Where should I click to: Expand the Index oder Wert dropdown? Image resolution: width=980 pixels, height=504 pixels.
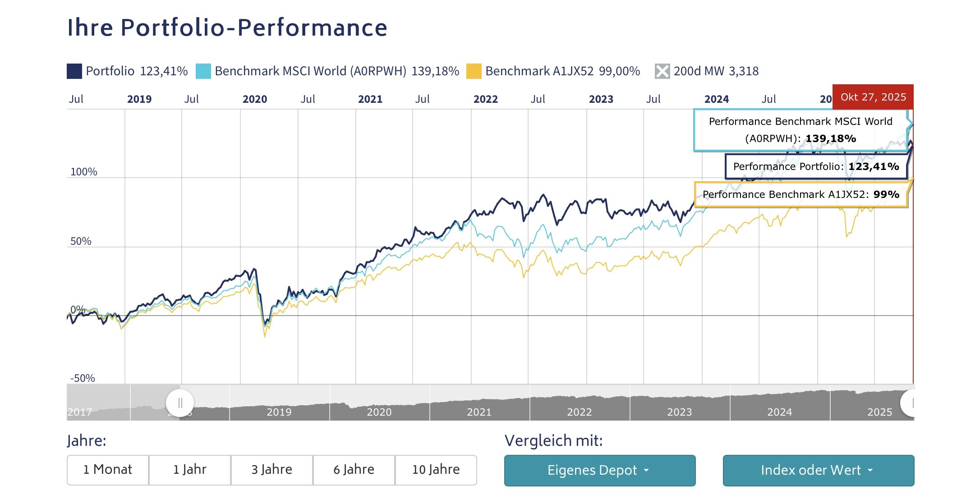[x=818, y=470]
